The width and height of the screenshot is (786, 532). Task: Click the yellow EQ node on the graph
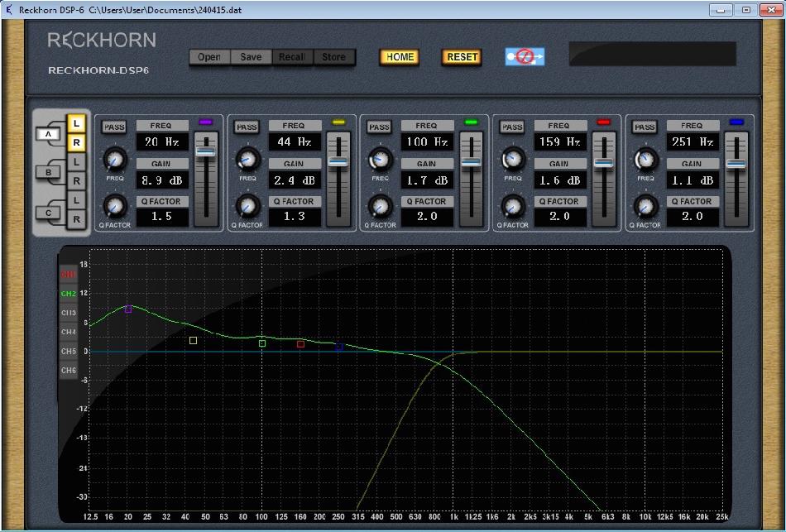pos(193,340)
